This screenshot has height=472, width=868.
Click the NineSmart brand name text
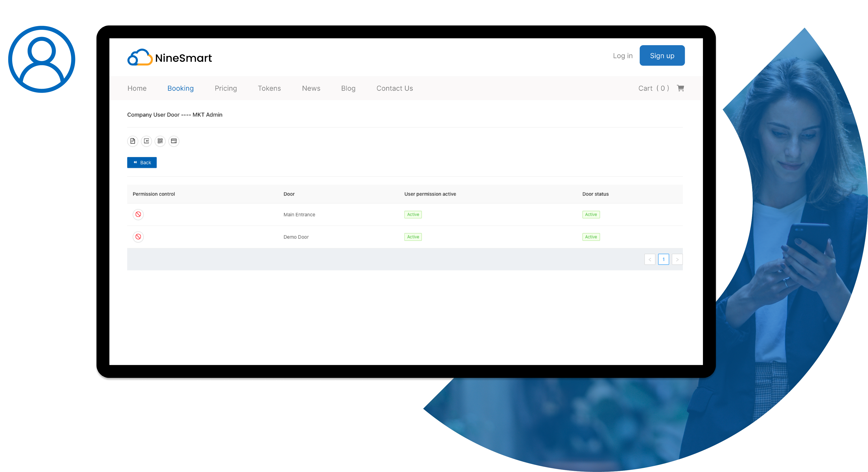coord(183,58)
